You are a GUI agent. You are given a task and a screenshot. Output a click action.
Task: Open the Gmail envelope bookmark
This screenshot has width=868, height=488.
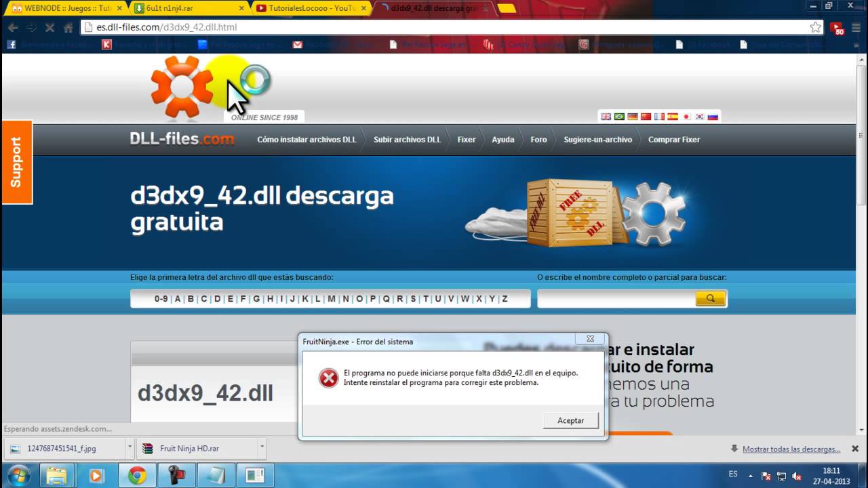click(x=297, y=45)
